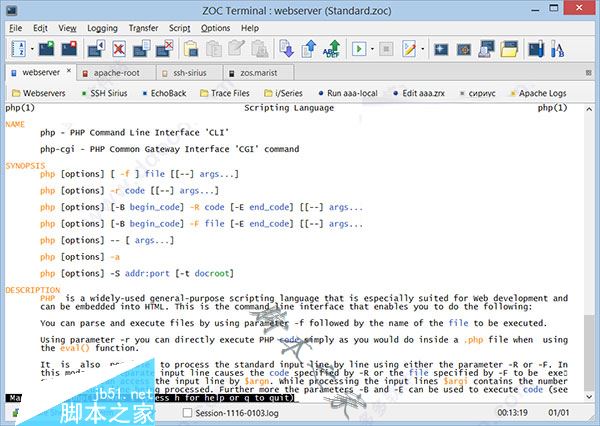
Task: Click the vertical scrollbar of the terminal
Action: (591, 250)
